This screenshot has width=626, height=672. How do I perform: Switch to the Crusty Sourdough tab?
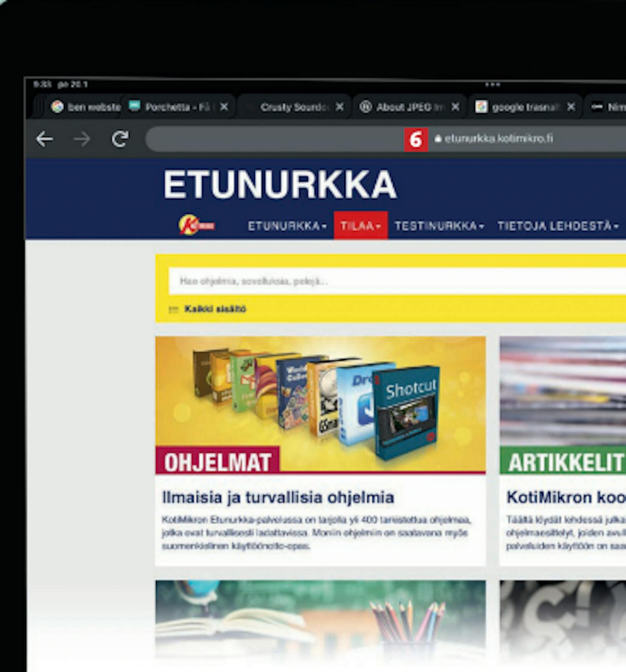[x=295, y=107]
